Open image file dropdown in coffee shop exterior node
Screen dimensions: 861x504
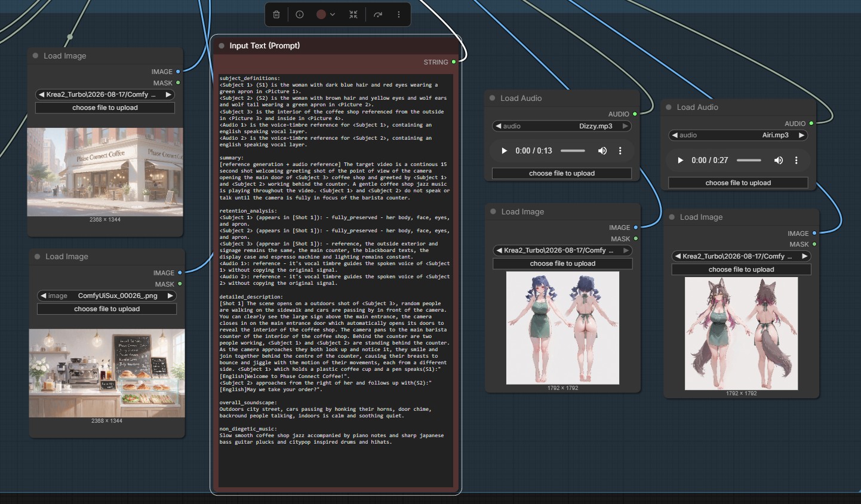coord(105,94)
